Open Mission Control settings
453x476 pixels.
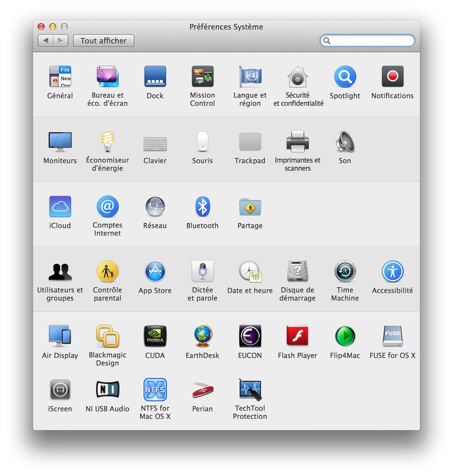(202, 77)
